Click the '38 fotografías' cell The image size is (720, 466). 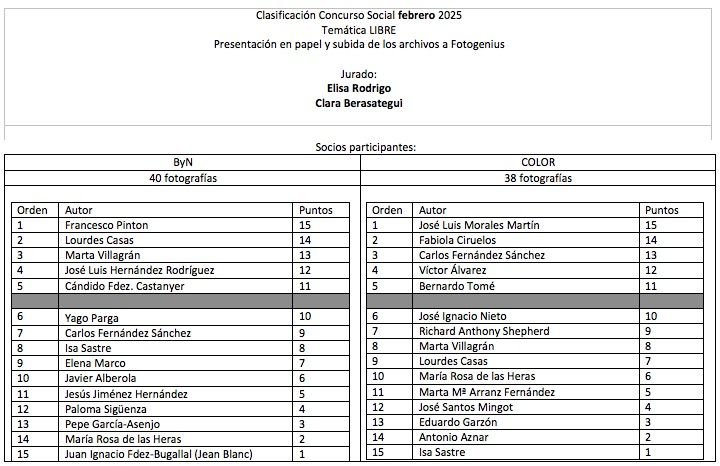[538, 178]
